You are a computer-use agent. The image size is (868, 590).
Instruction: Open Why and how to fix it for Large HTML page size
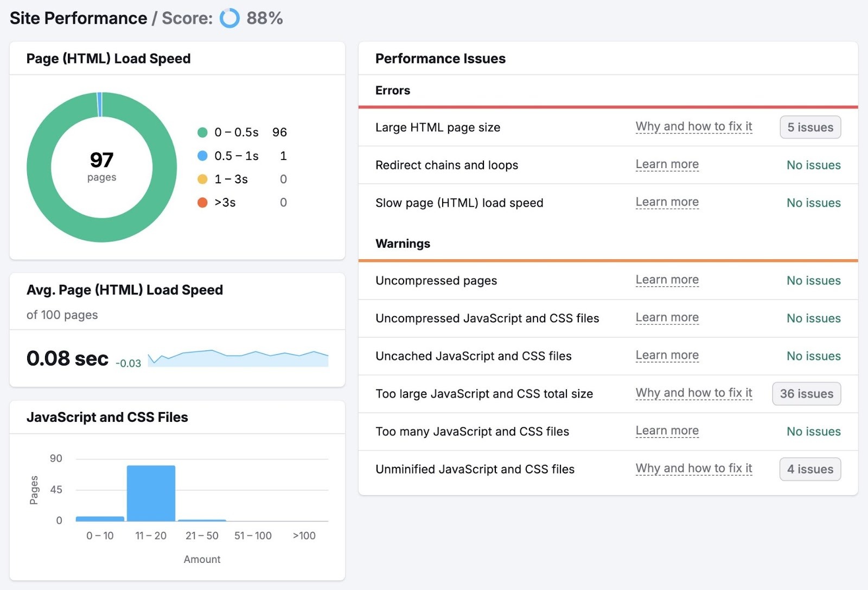tap(694, 126)
